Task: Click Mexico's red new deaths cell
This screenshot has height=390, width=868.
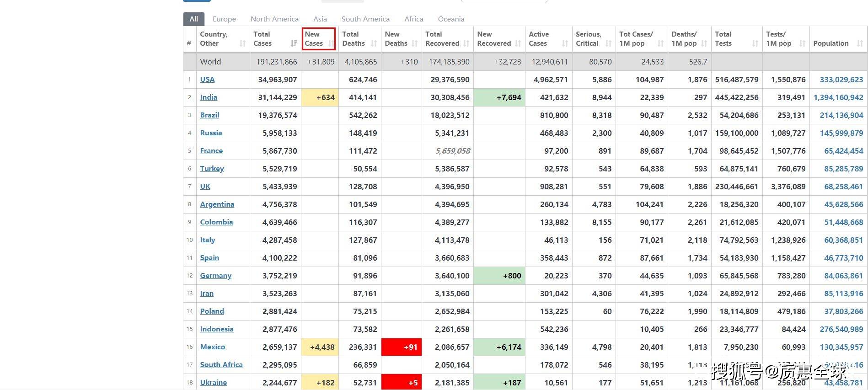Action: (401, 347)
